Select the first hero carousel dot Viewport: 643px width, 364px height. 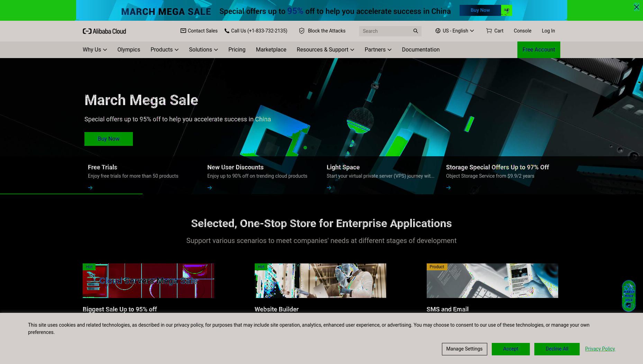(x=305, y=148)
